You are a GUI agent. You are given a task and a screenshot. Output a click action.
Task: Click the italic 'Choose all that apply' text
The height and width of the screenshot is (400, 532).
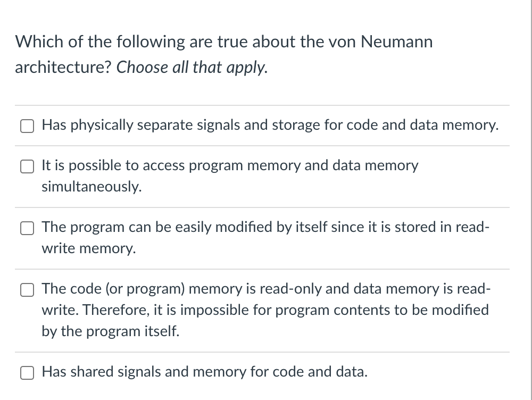point(192,68)
